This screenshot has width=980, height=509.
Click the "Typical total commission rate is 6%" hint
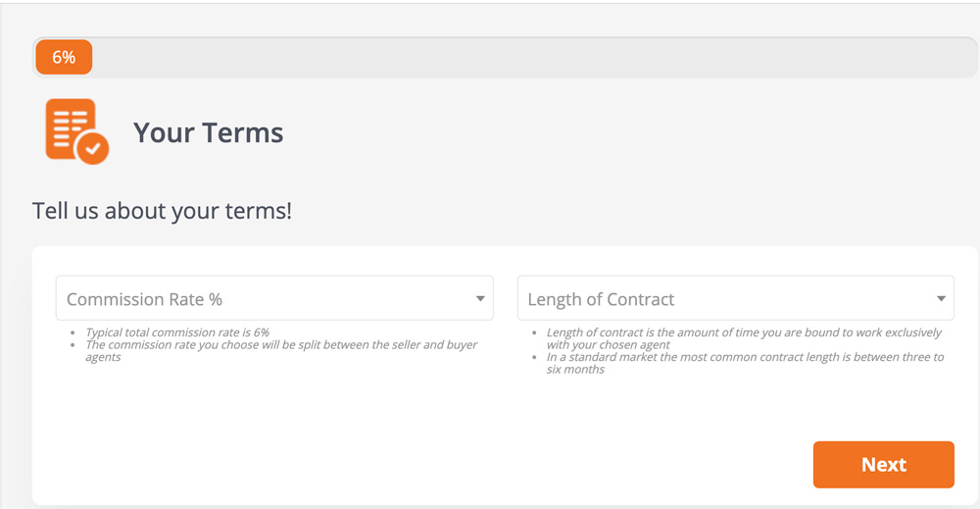[x=176, y=333]
